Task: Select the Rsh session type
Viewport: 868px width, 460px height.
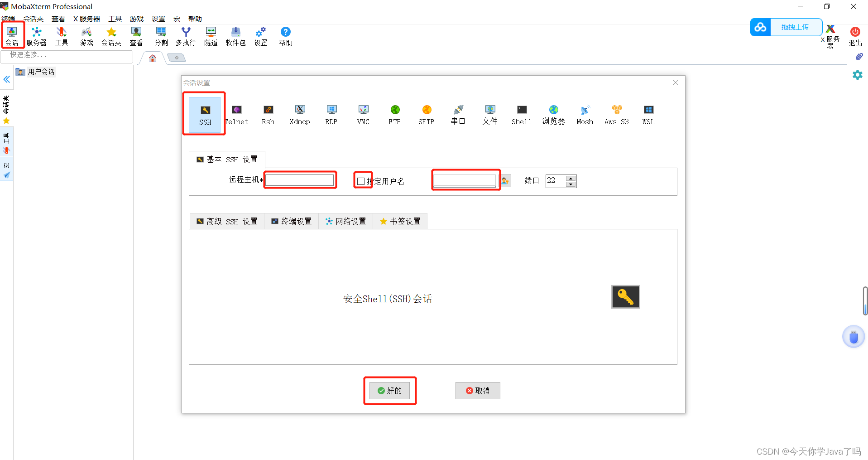Action: tap(268, 115)
